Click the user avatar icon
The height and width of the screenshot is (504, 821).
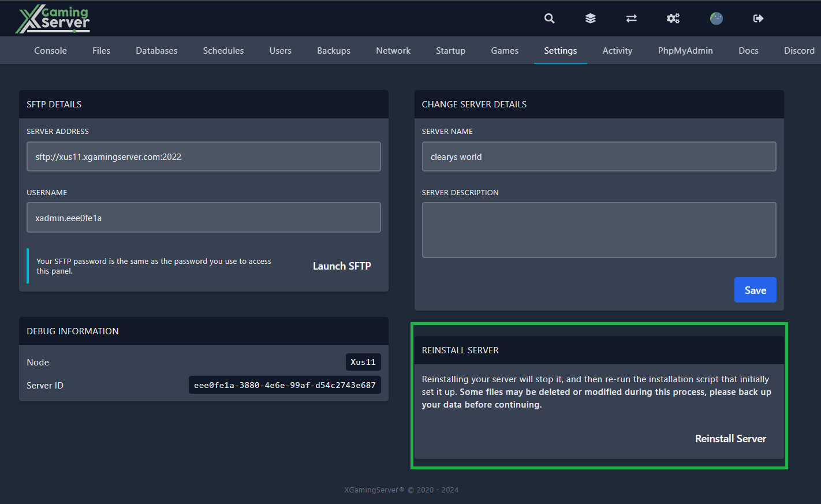point(716,18)
